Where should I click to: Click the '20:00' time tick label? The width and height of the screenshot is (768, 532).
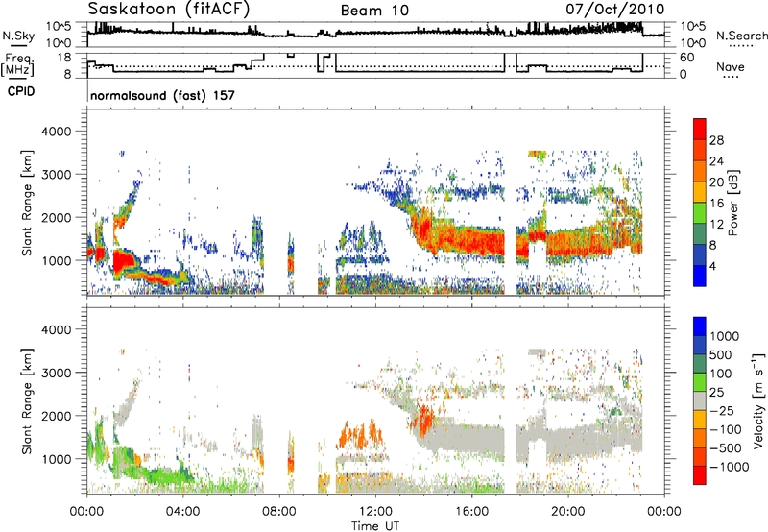coord(567,512)
